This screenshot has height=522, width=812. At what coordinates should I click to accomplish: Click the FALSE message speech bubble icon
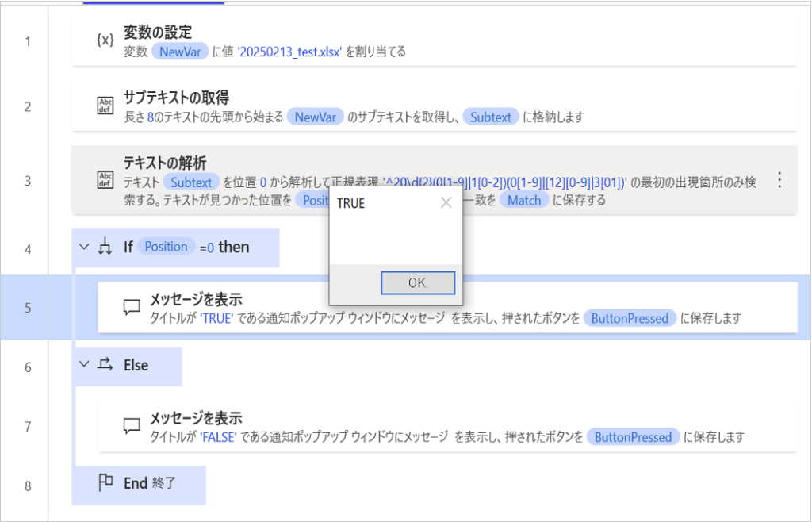point(132,426)
